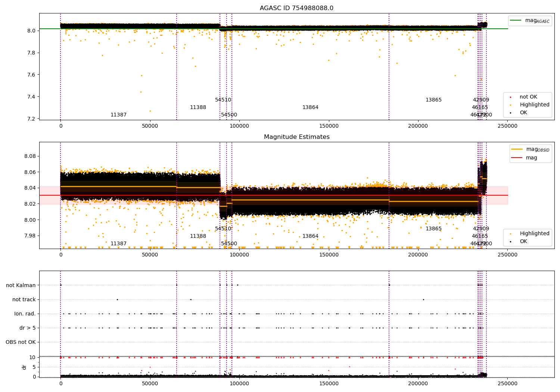Click OBSID label 11388 in Magnitude Estimates plot
The image size is (560, 392).
pyautogui.click(x=198, y=236)
